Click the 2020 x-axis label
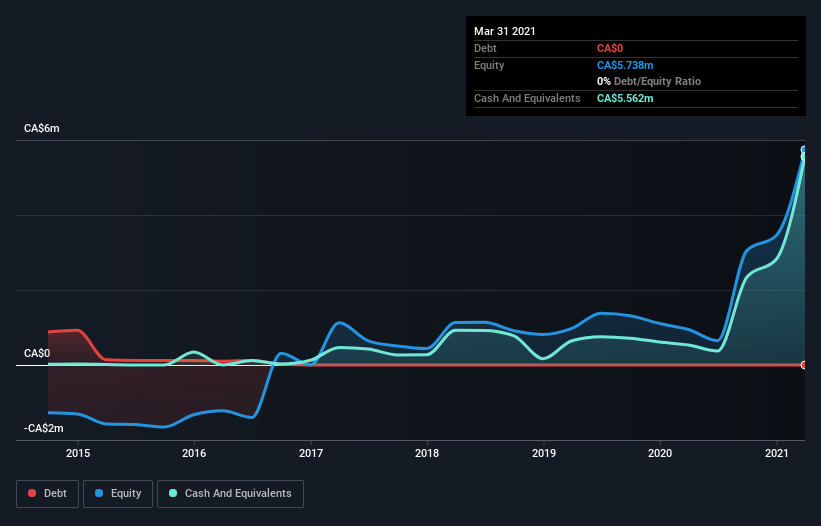Screen dimensions: 821x526 (660, 453)
